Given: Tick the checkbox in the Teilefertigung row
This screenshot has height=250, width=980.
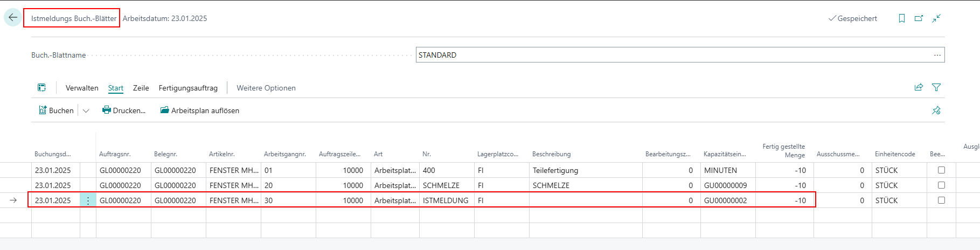Looking at the screenshot, I should 941,170.
